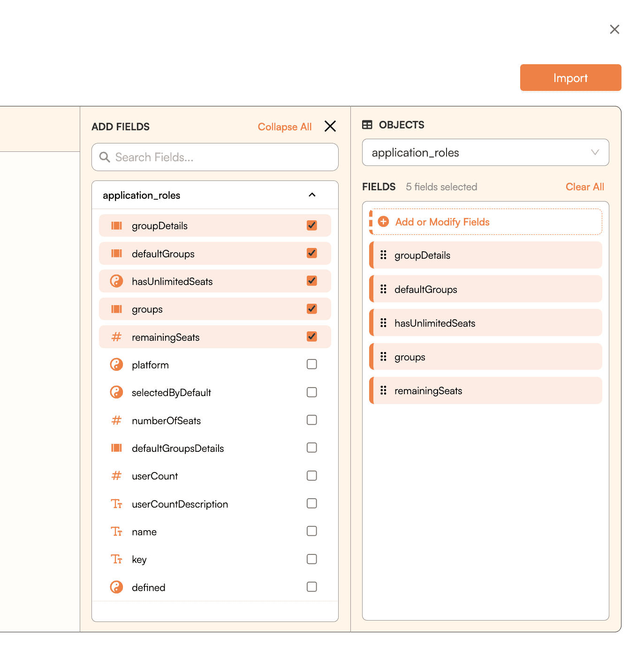
Task: Click the numberOfSeats field label
Action: (166, 421)
